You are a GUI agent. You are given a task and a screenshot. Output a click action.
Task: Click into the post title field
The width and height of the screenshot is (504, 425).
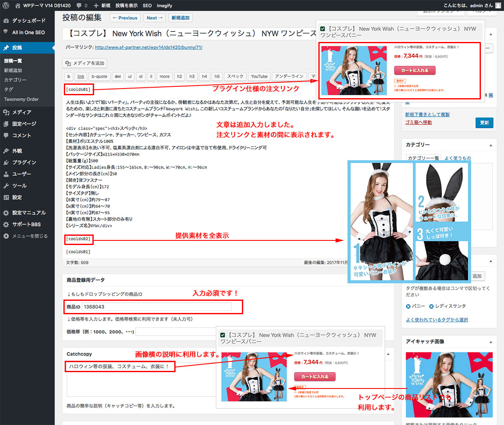(189, 34)
